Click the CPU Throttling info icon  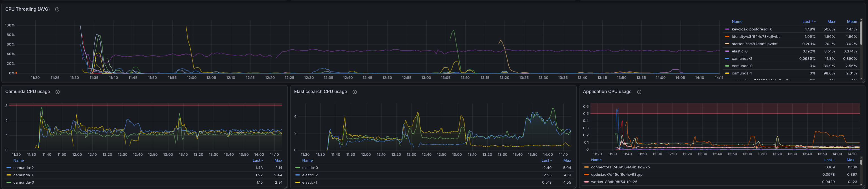57,9
